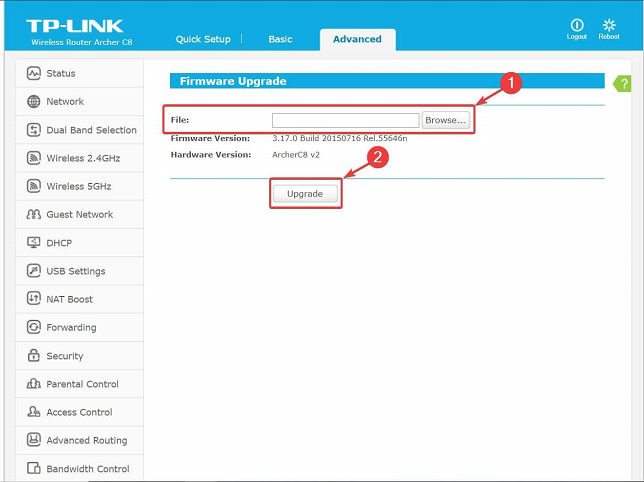This screenshot has width=644, height=482.
Task: Open the Security menu label
Action: 64,356
